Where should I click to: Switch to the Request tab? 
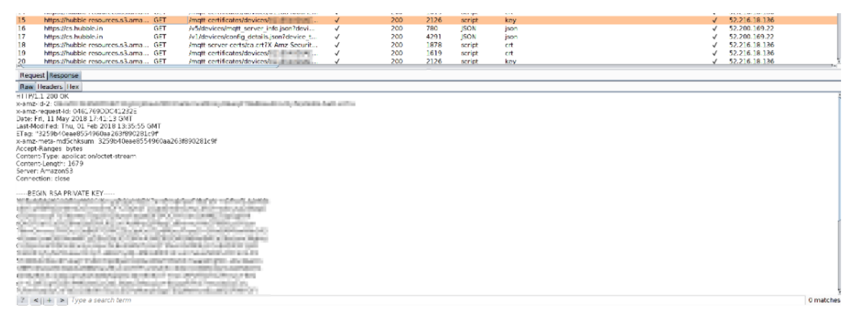pos(32,75)
